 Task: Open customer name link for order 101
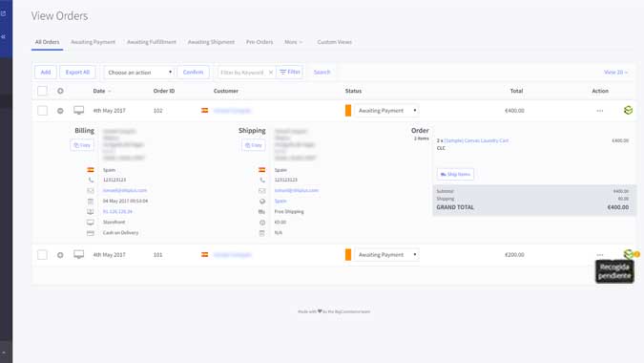(x=233, y=255)
